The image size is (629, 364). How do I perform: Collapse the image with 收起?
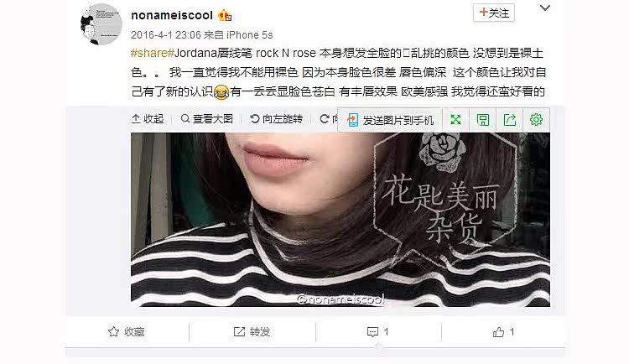pyautogui.click(x=148, y=119)
